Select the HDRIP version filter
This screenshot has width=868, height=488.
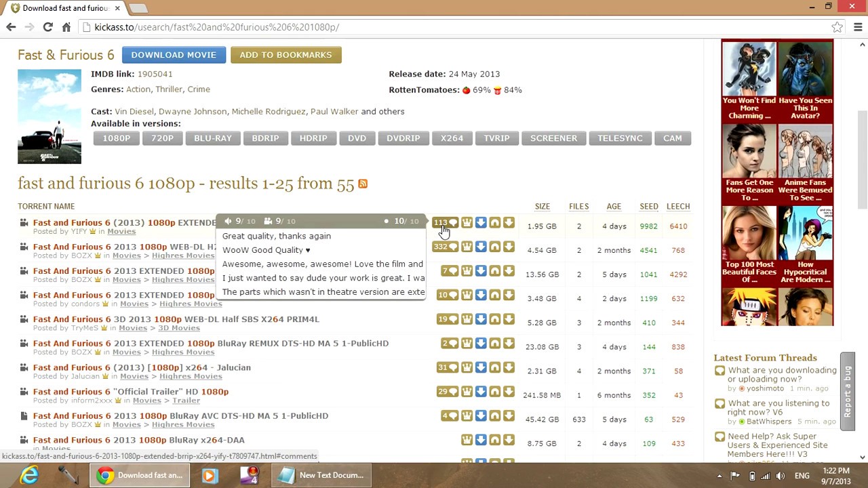[313, 138]
